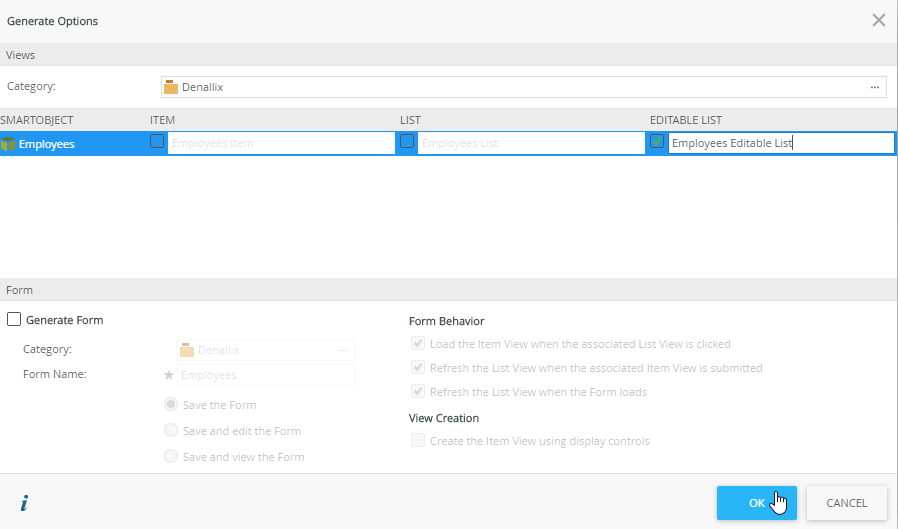Viewport: 898px width, 529px height.
Task: Select Save and edit the Form option
Action: click(171, 431)
